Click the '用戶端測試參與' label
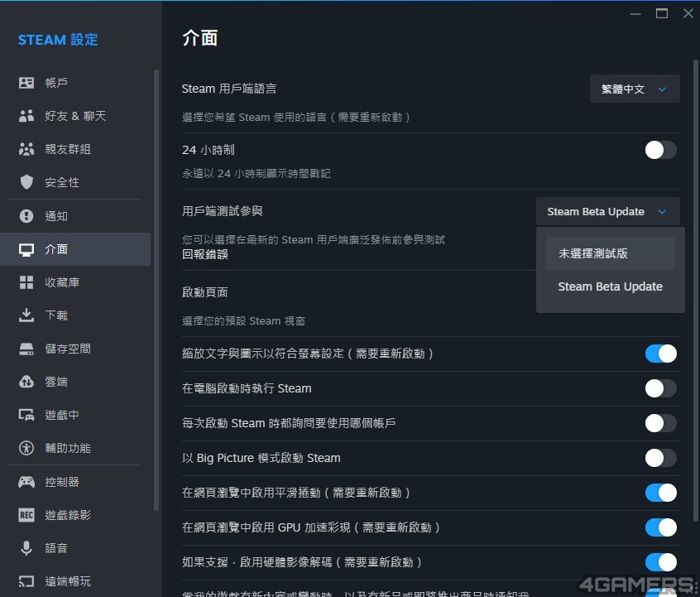This screenshot has height=597, width=700. click(x=223, y=211)
